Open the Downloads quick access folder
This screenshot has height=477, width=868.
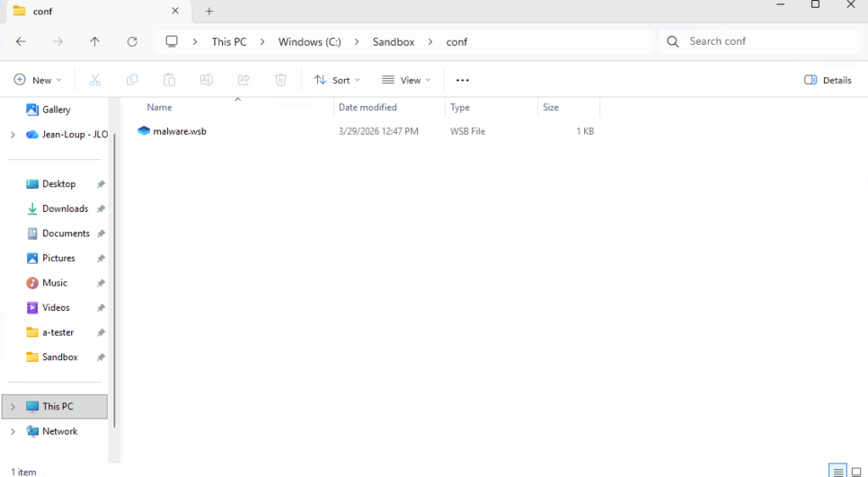point(57,208)
